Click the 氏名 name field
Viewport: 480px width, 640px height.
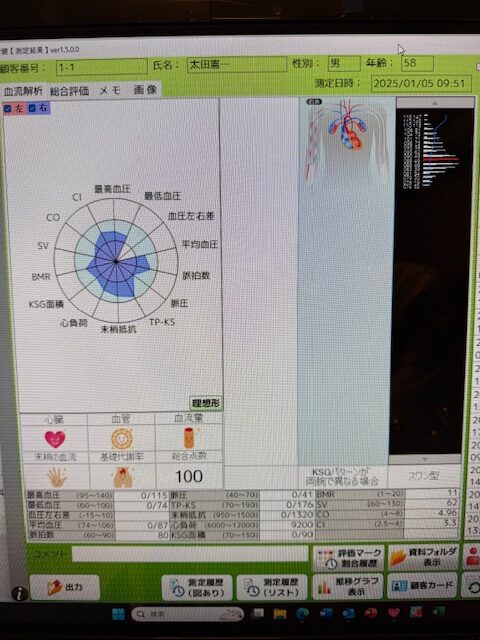pyautogui.click(x=237, y=64)
